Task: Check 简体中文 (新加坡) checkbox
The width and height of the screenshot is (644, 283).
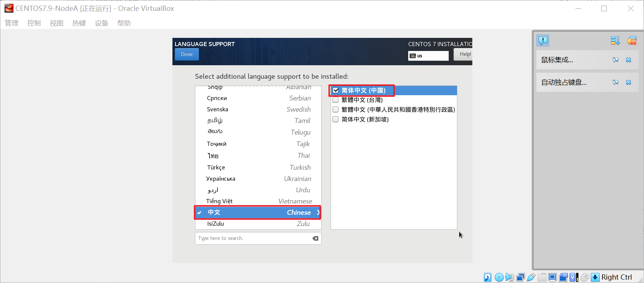Action: click(335, 119)
